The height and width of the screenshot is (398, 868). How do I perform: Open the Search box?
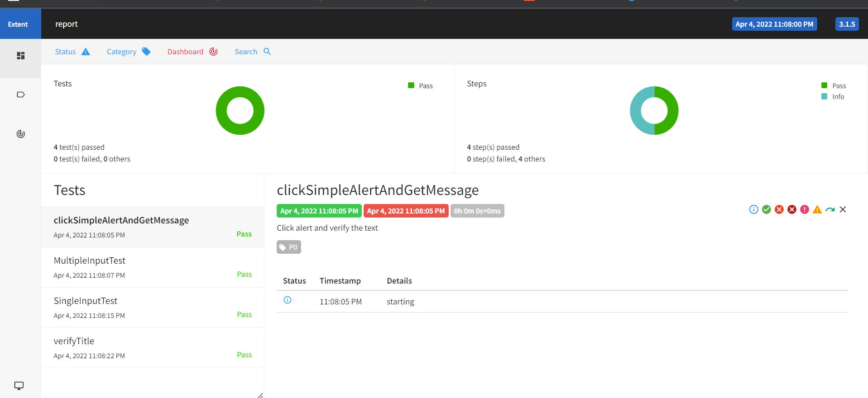(253, 52)
